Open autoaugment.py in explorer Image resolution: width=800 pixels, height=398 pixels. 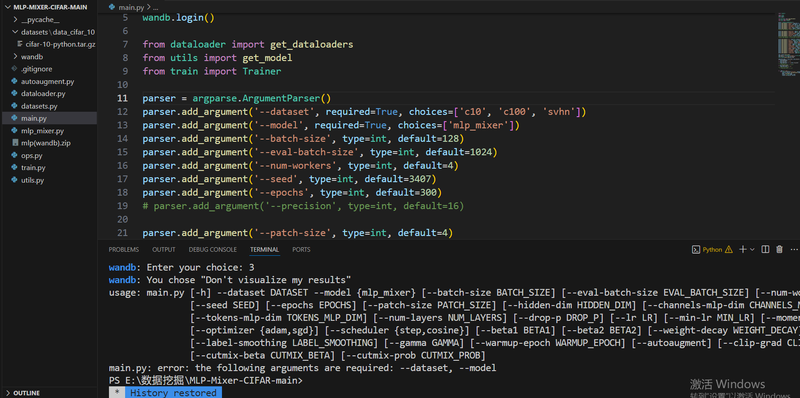pos(48,81)
